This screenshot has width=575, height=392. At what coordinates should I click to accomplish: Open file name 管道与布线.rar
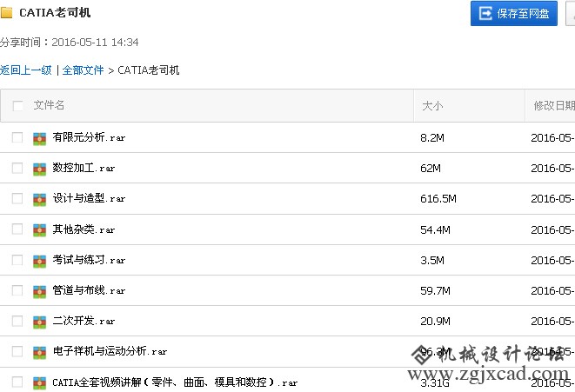click(x=89, y=290)
